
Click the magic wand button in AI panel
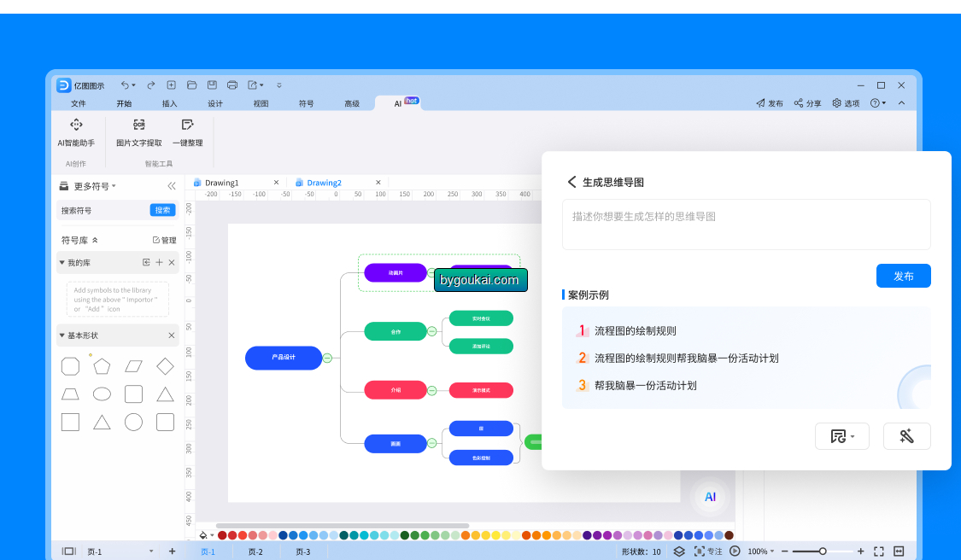click(906, 436)
